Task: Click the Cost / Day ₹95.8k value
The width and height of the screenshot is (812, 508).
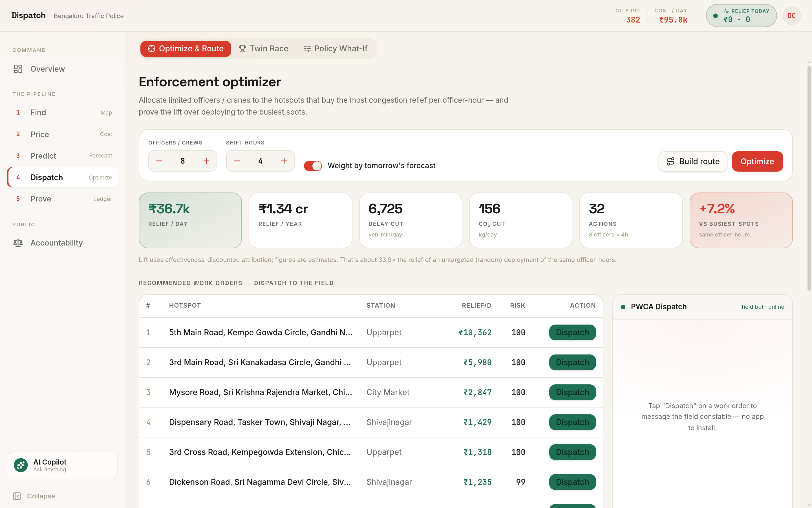Action: 673,20
